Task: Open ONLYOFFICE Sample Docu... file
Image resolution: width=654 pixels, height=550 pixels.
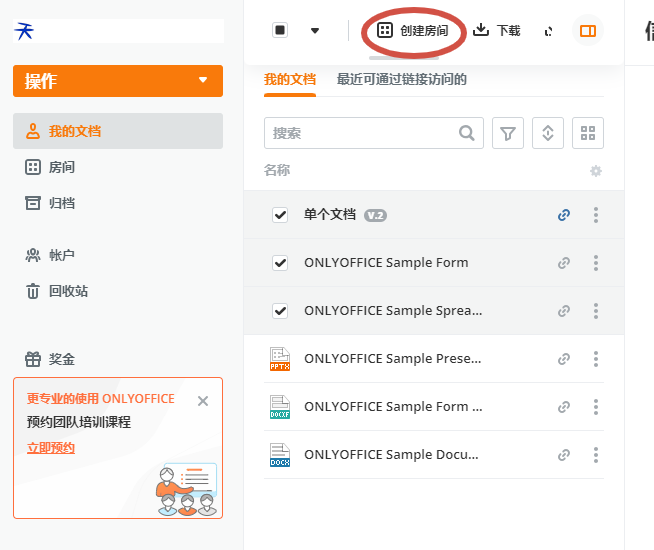Action: [391, 455]
